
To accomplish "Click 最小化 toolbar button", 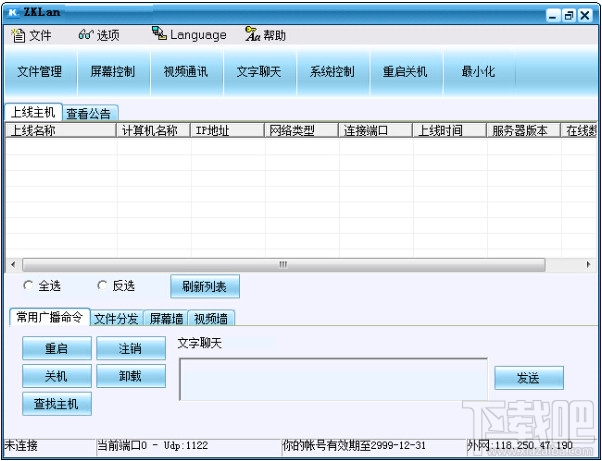I will (478, 72).
